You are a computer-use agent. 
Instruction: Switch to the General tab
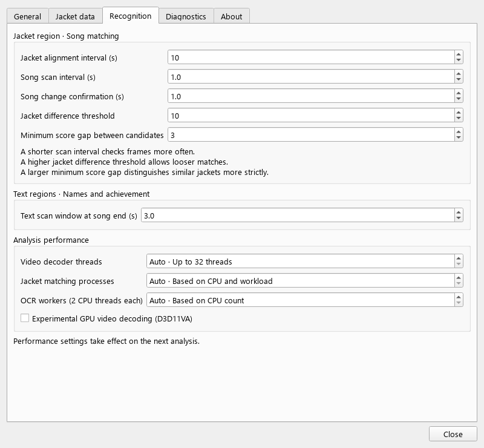(x=27, y=16)
